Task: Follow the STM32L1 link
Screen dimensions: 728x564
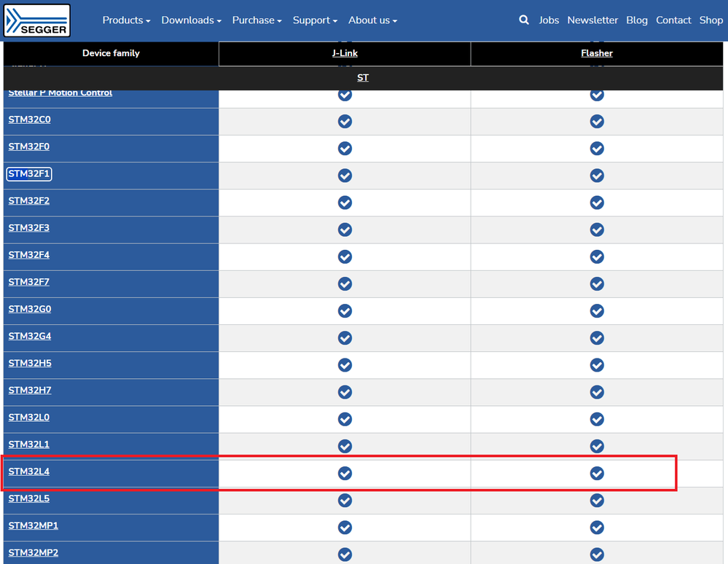Action: coord(29,444)
